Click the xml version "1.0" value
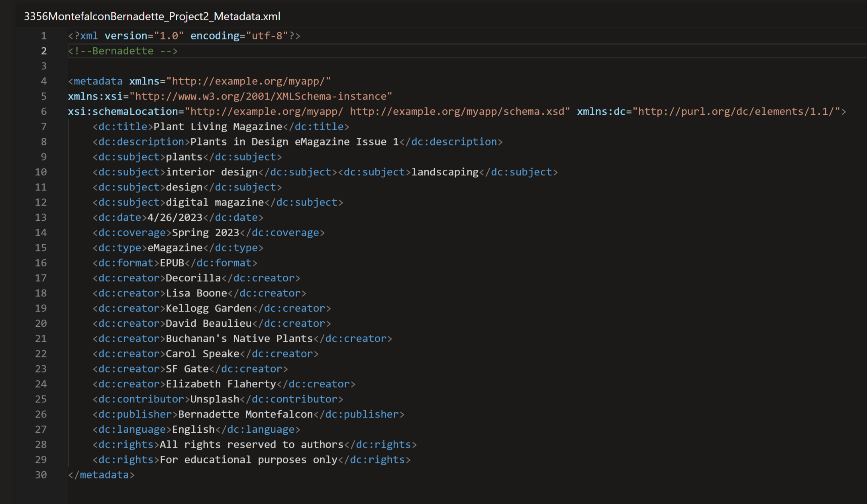 pos(169,36)
